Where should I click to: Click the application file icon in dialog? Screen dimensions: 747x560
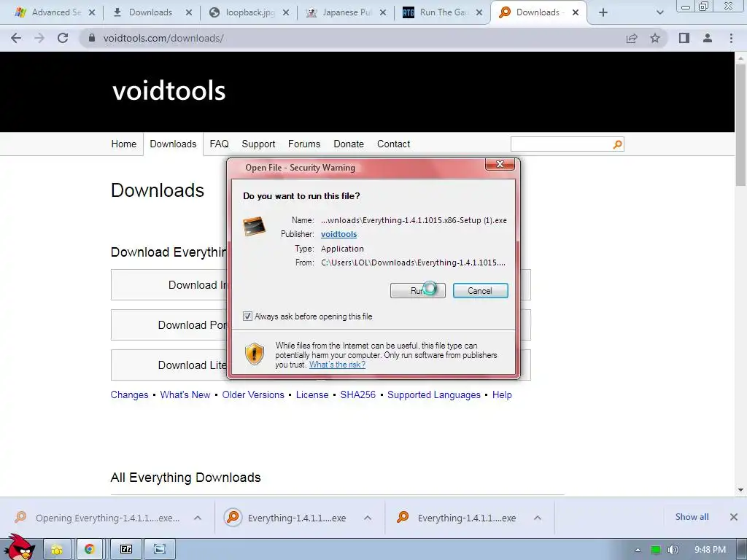(x=254, y=226)
